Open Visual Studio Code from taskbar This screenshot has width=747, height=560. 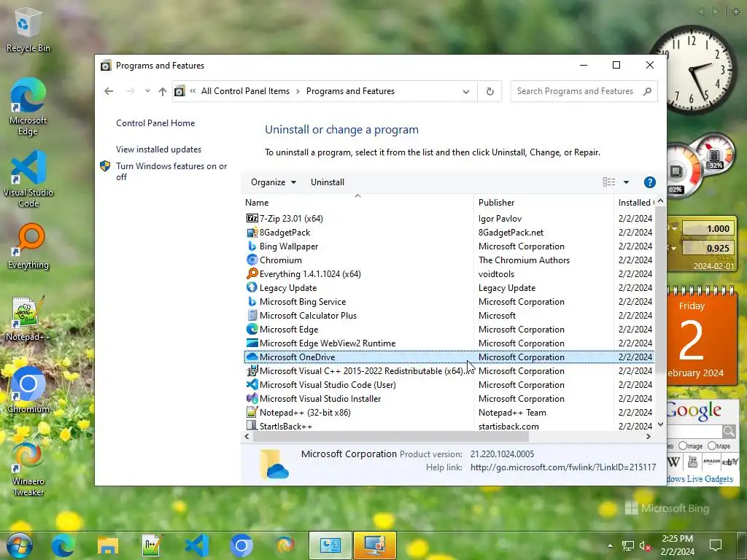click(196, 545)
